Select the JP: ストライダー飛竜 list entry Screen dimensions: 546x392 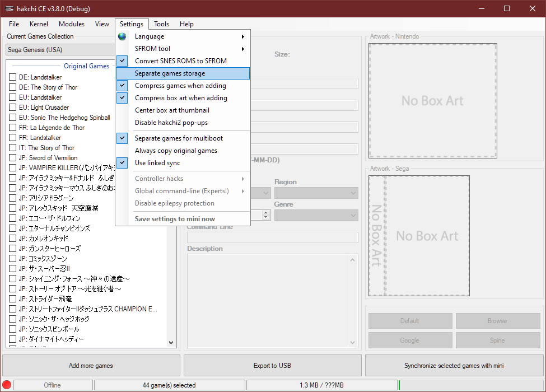point(45,299)
